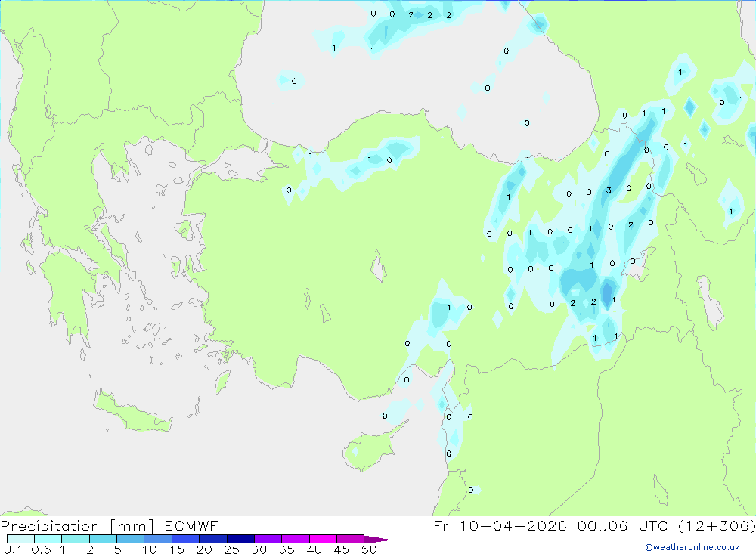Click the '50' legend scale label
Screen dimensions: 756x554
point(370,549)
